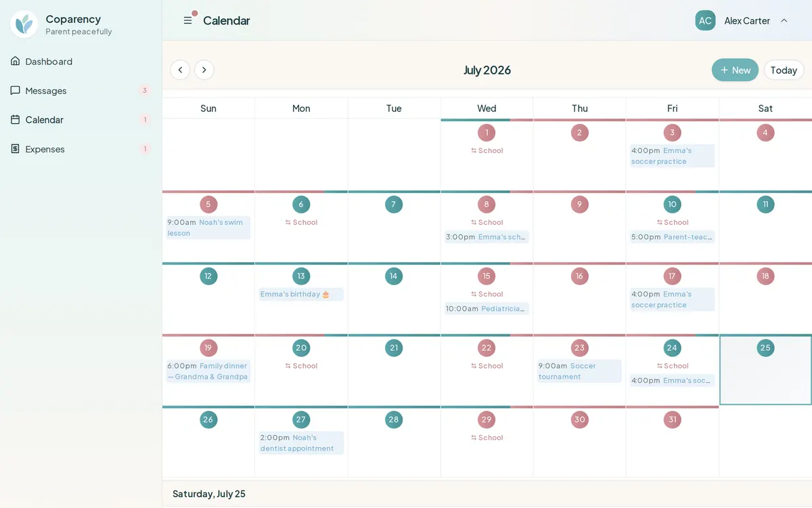Select July 30 date circle
This screenshot has width=812, height=508.
pos(579,420)
